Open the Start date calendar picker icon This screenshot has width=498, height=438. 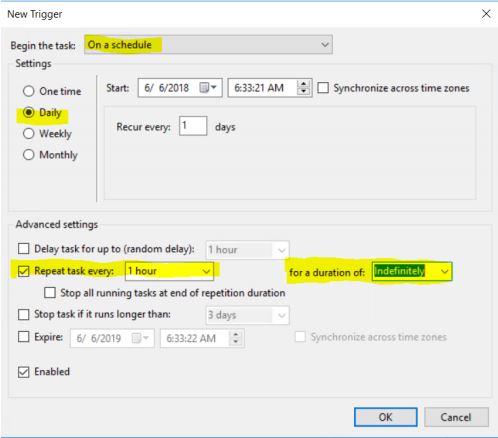pyautogui.click(x=208, y=88)
